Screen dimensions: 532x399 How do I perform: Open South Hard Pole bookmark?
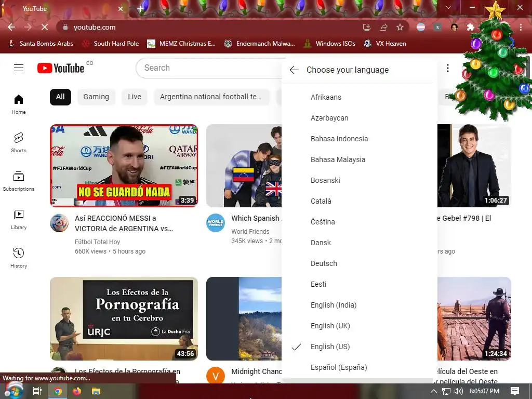click(111, 44)
